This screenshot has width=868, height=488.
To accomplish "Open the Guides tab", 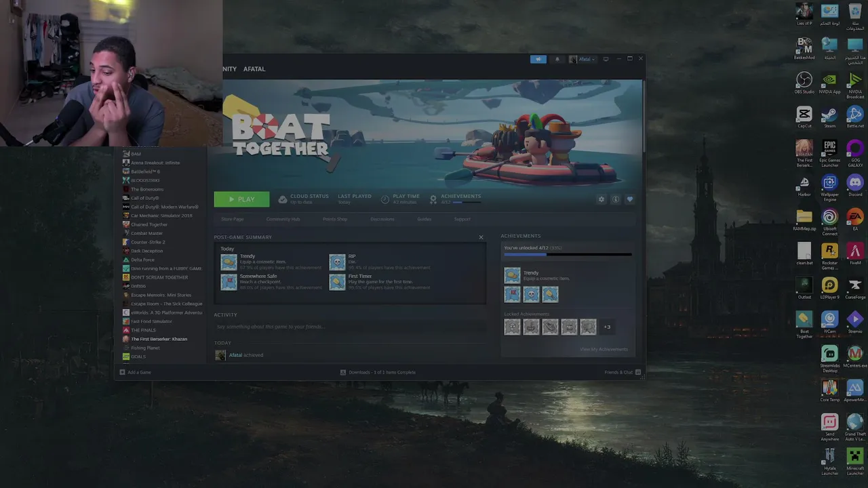I will (425, 219).
